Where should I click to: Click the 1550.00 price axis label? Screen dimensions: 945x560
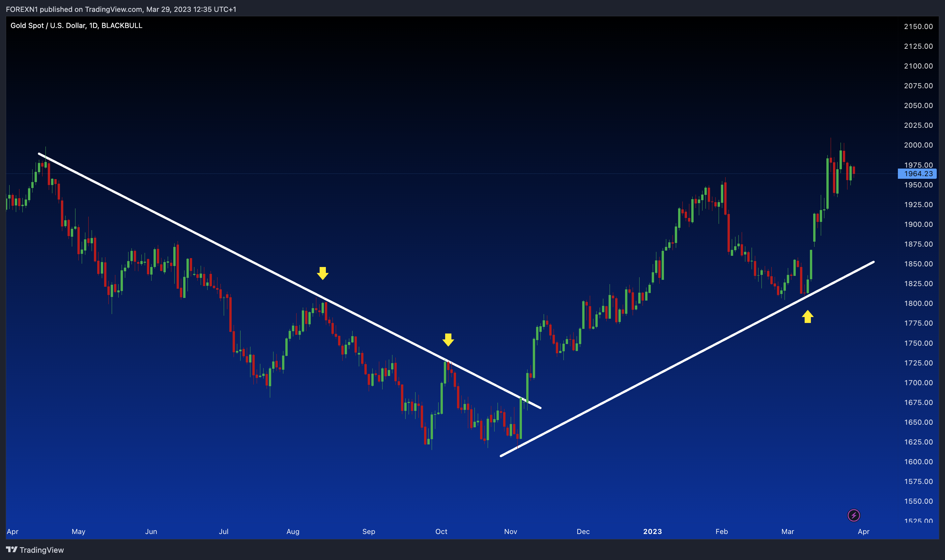pyautogui.click(x=918, y=501)
